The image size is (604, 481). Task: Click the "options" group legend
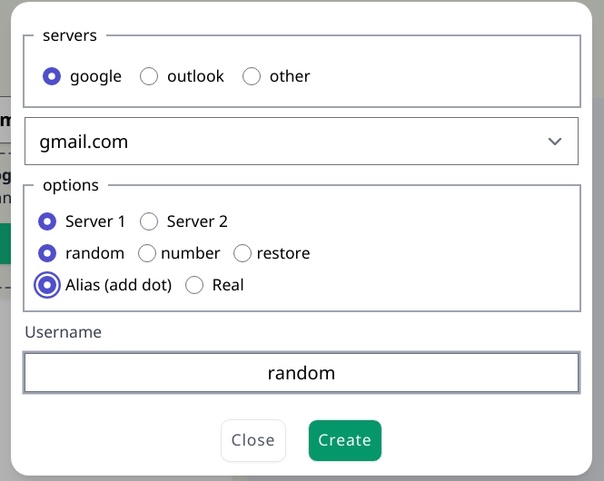pyautogui.click(x=70, y=185)
